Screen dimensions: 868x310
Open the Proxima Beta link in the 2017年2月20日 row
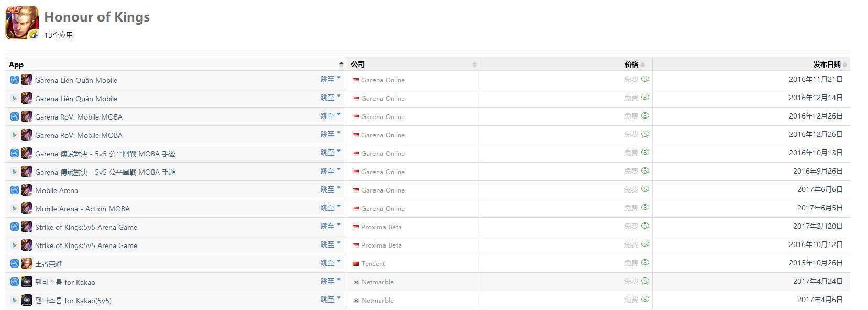381,227
